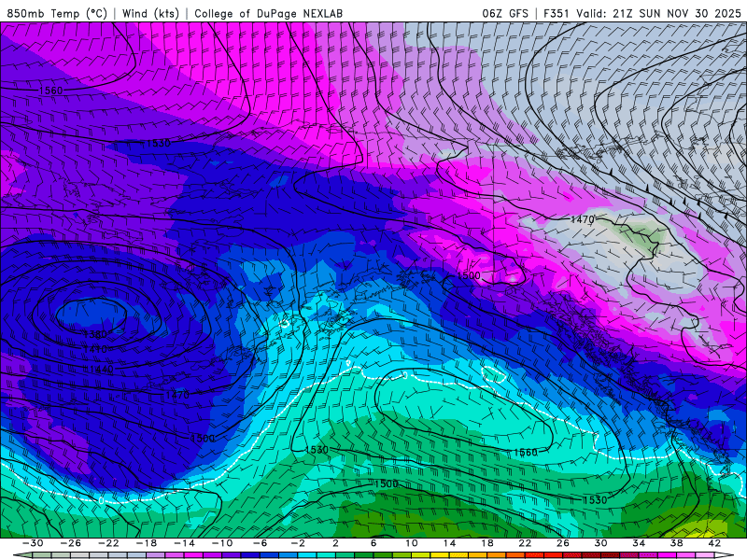Screen dimensions: 747x560
Task: Click the 34 color scale label
Action: pos(639,543)
